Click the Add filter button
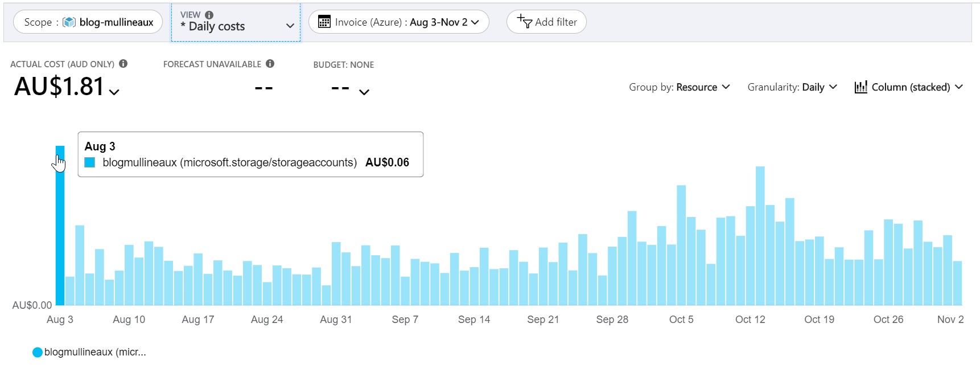The width and height of the screenshot is (980, 368). pyautogui.click(x=546, y=22)
